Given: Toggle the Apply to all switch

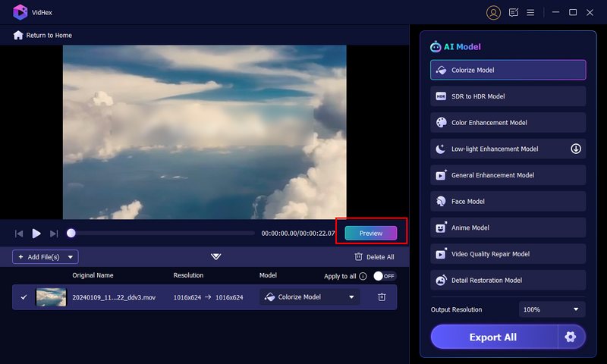Looking at the screenshot, I should (x=384, y=277).
